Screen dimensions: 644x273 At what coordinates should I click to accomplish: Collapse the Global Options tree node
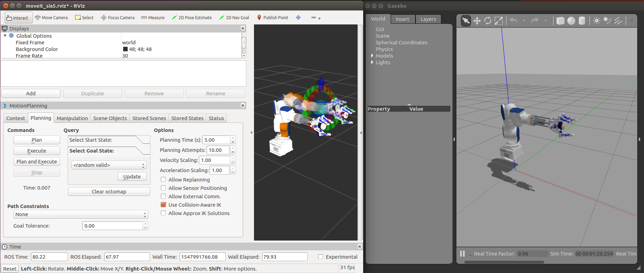(5, 36)
